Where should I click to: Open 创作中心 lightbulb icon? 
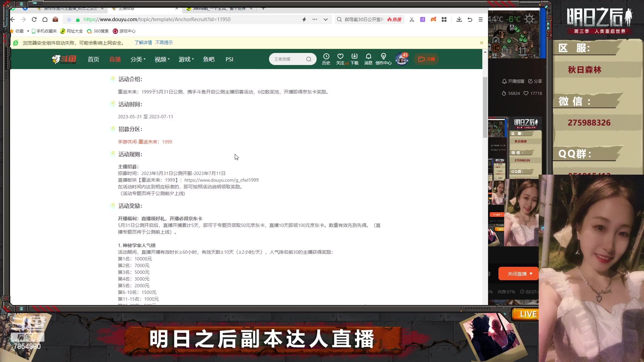pos(383,59)
